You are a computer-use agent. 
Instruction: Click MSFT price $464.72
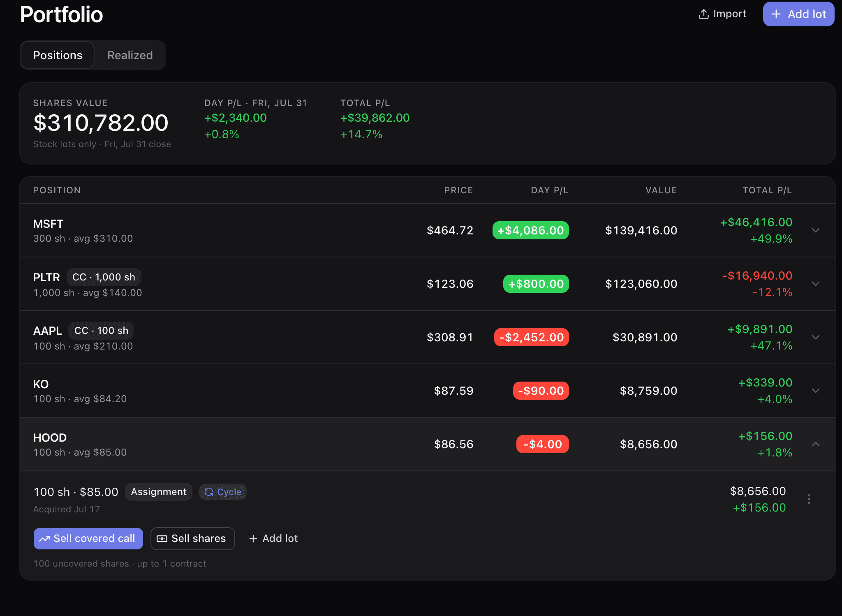(450, 230)
